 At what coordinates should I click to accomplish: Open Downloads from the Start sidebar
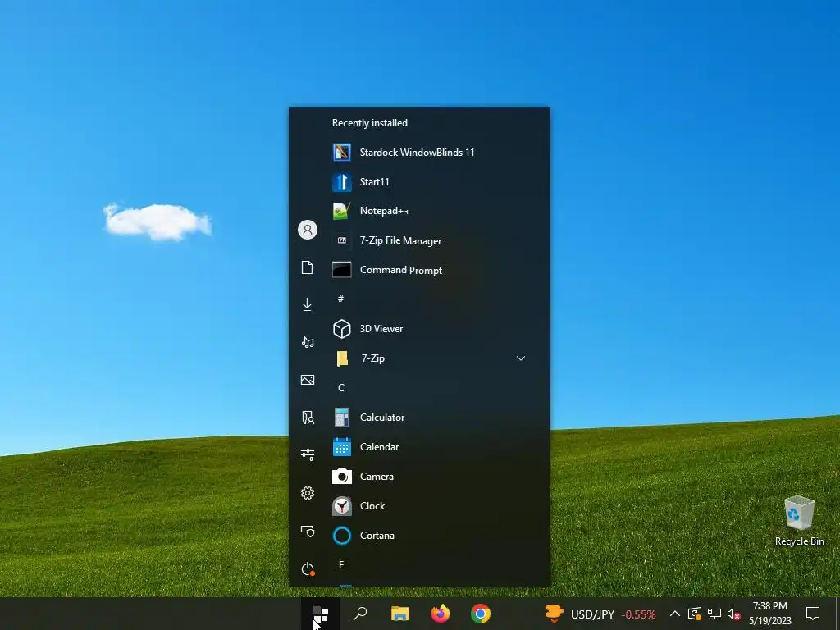pos(308,304)
